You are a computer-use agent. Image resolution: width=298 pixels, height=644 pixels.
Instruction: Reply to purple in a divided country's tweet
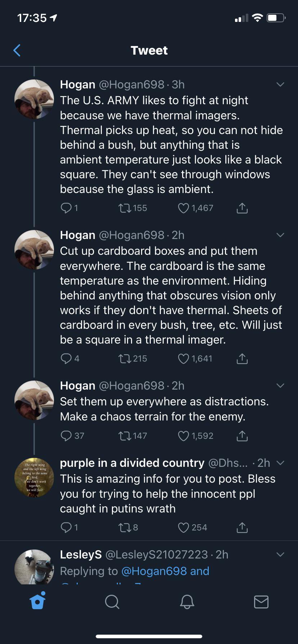point(67,528)
